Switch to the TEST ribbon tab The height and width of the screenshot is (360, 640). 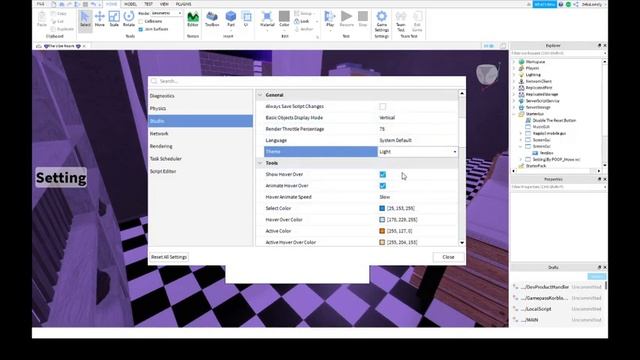(148, 4)
